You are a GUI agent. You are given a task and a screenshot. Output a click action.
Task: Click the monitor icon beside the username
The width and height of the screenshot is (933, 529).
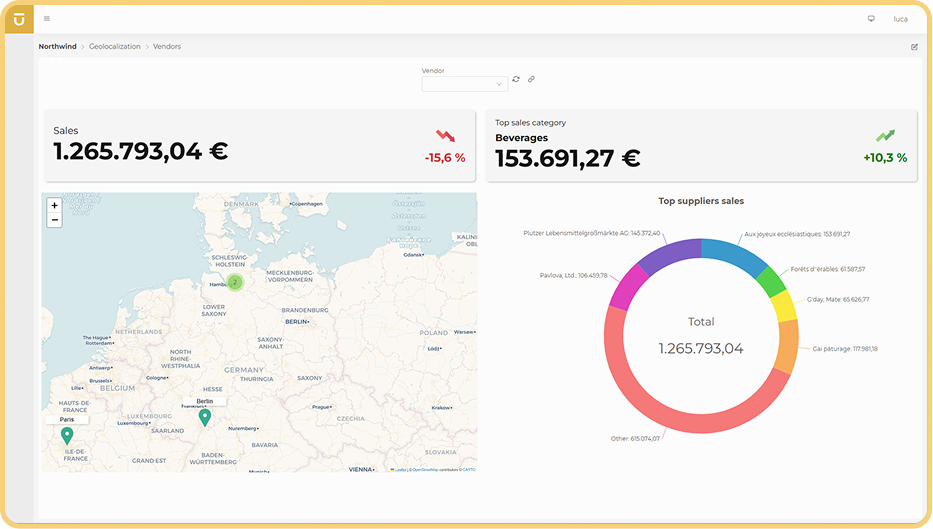coord(871,18)
